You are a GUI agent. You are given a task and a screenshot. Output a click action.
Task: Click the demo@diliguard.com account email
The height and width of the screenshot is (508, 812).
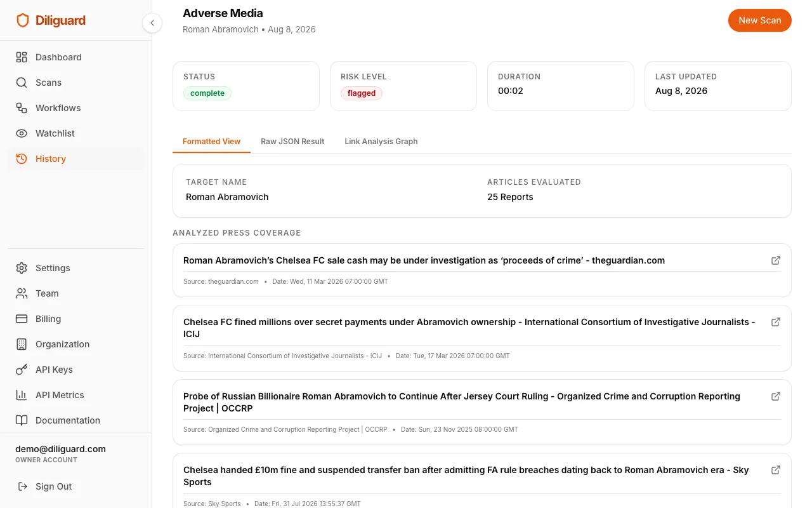pos(60,449)
